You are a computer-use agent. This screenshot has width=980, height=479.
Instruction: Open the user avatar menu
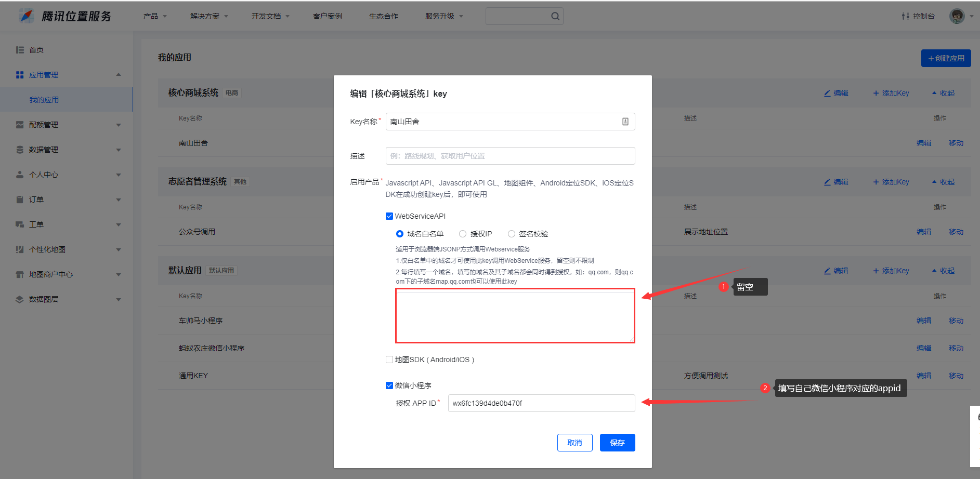pos(957,16)
